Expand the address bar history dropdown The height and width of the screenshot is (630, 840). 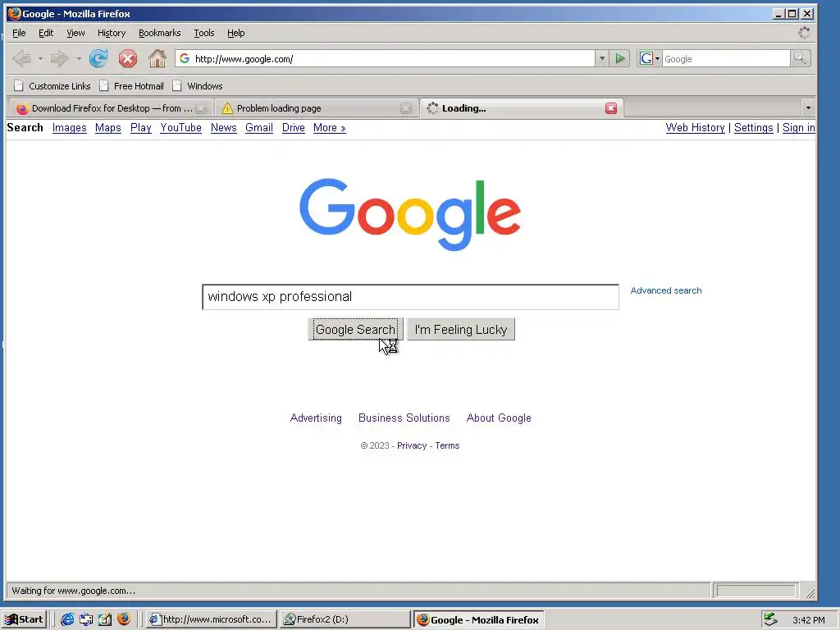pyautogui.click(x=602, y=58)
